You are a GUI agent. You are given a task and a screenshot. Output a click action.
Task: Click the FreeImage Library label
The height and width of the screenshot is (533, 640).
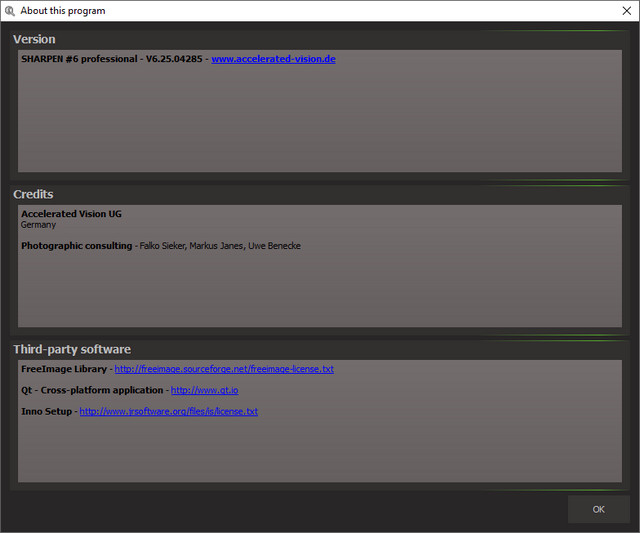coord(63,369)
